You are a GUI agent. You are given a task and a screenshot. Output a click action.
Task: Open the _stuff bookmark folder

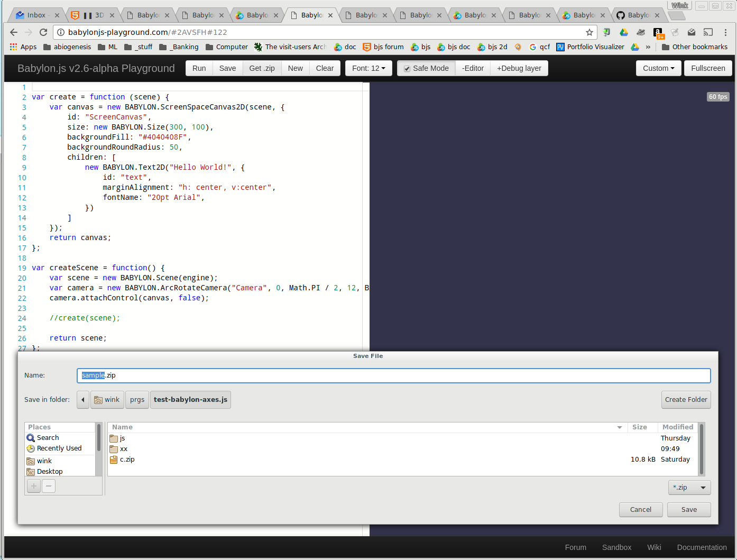139,47
